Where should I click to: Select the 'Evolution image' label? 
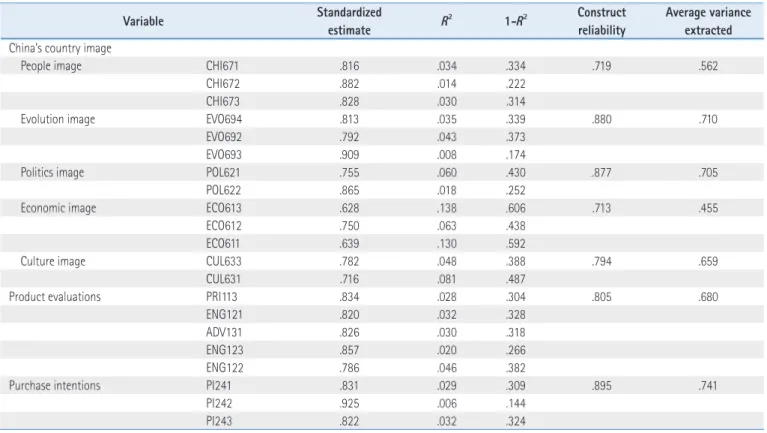[58, 119]
